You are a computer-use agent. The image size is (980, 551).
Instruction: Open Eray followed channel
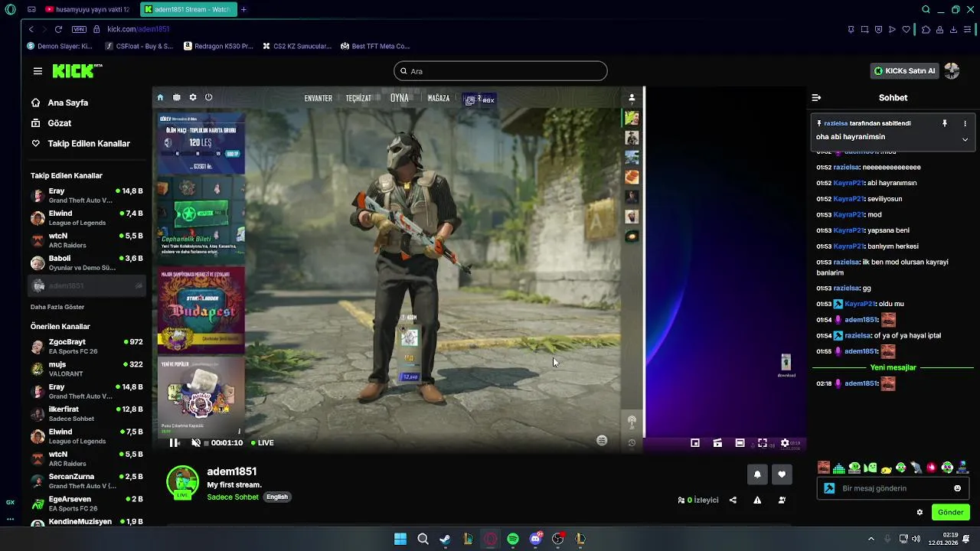[x=87, y=196]
